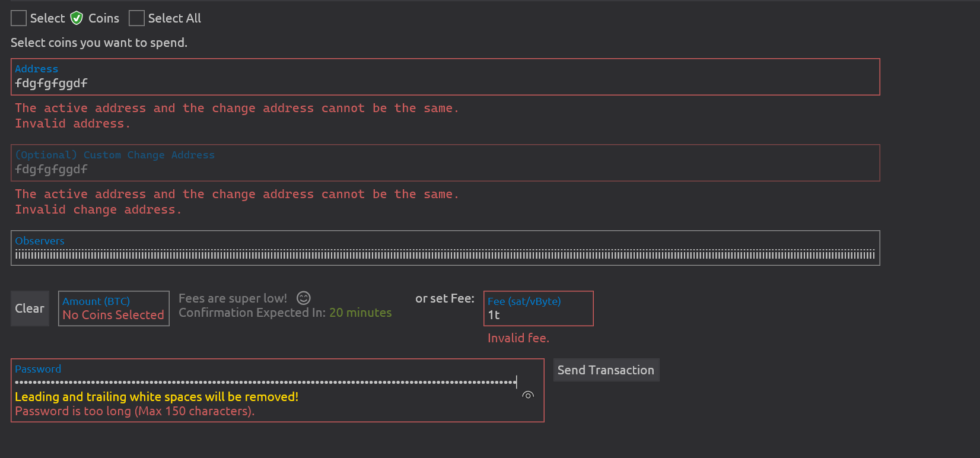The height and width of the screenshot is (458, 980).
Task: Click the green shield icon next to Coins
Action: click(x=77, y=18)
